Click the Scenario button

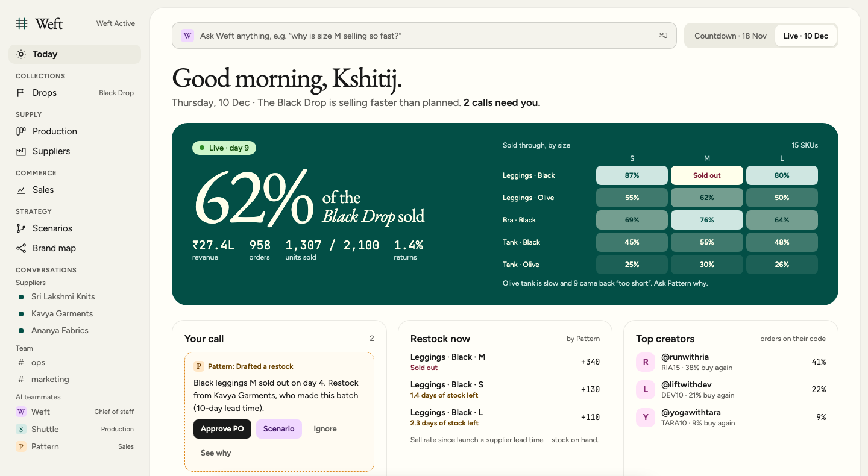(x=279, y=429)
